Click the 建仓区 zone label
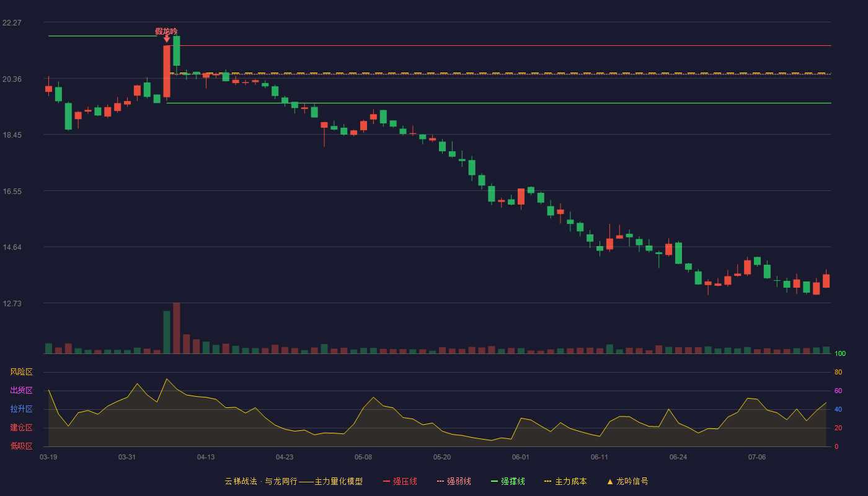The width and height of the screenshot is (868, 496). coord(21,428)
